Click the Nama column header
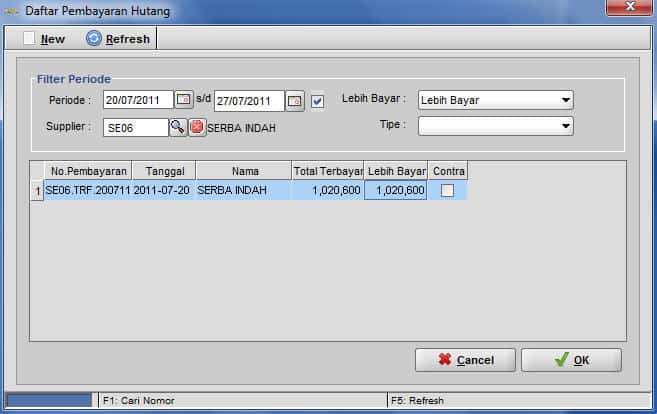 (244, 171)
